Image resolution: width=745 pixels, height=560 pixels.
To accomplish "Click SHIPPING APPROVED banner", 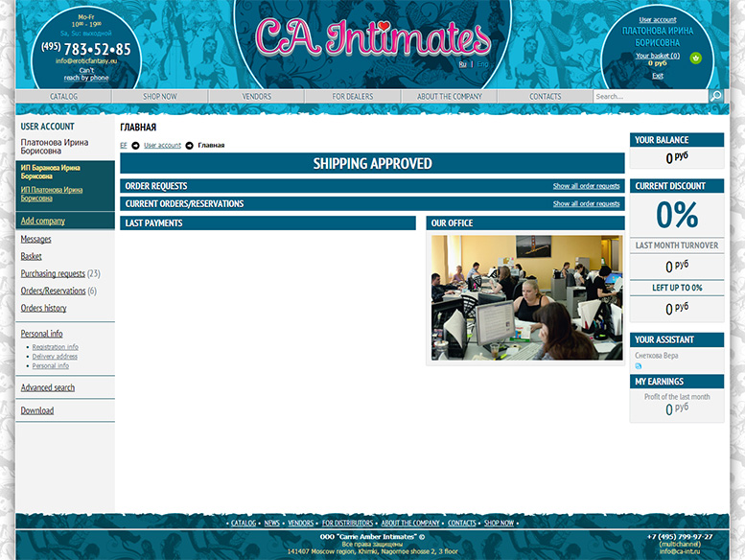I will pyautogui.click(x=372, y=163).
